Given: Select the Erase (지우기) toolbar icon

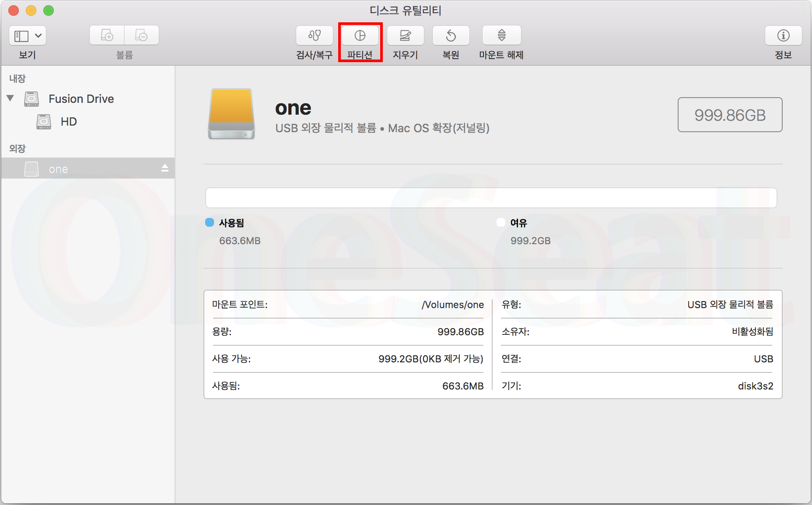Looking at the screenshot, I should click(406, 35).
